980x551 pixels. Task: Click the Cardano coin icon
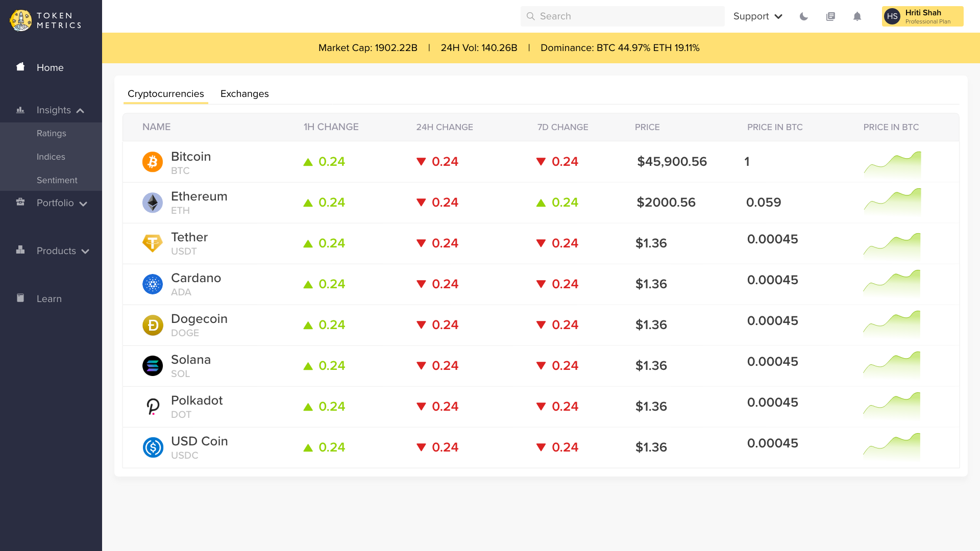152,284
